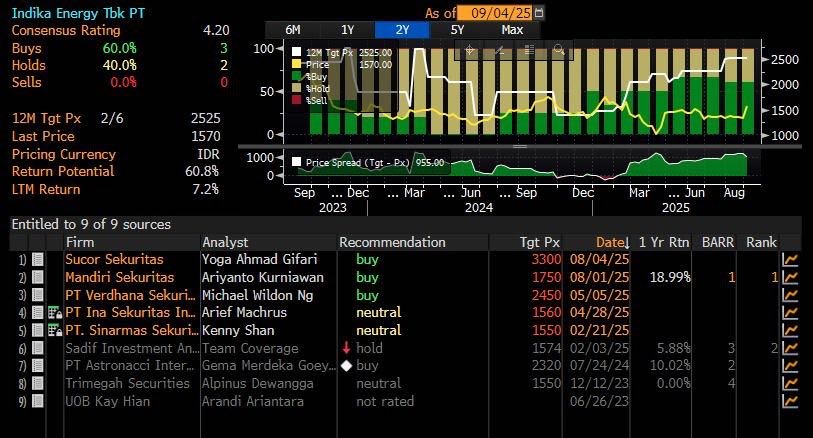This screenshot has height=438, width=813.
Task: Open the chart icon for Sinarmas Sekuritas row
Action: [x=790, y=330]
